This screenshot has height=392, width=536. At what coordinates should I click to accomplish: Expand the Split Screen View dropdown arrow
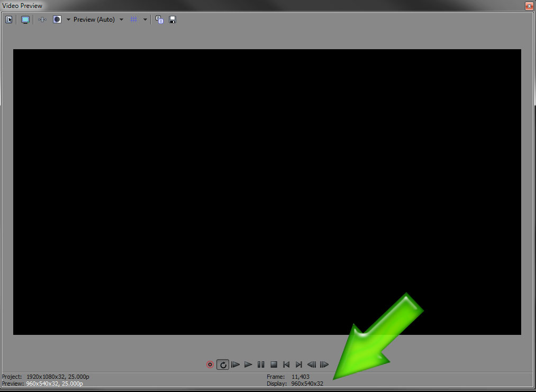[68, 20]
